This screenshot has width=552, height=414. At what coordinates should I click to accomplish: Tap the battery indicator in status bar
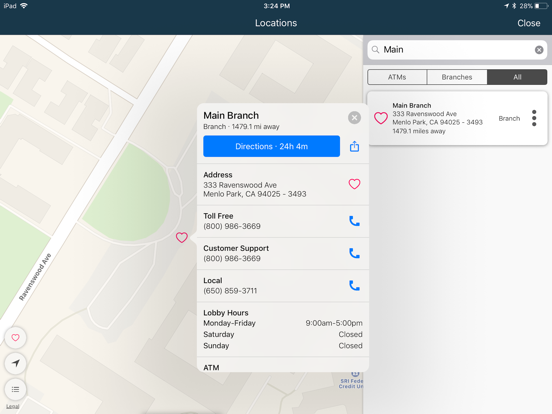(541, 6)
